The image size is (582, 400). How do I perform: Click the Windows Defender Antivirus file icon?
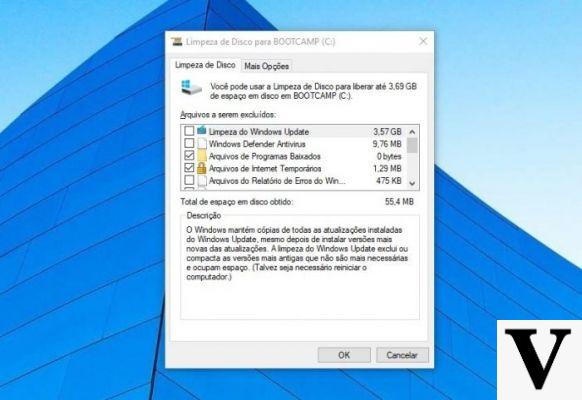pyautogui.click(x=202, y=143)
